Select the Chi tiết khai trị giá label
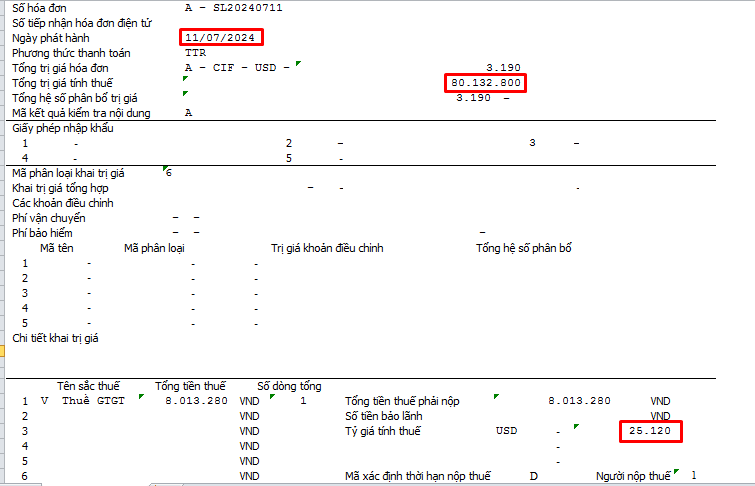The width and height of the screenshot is (755, 486). (58, 338)
